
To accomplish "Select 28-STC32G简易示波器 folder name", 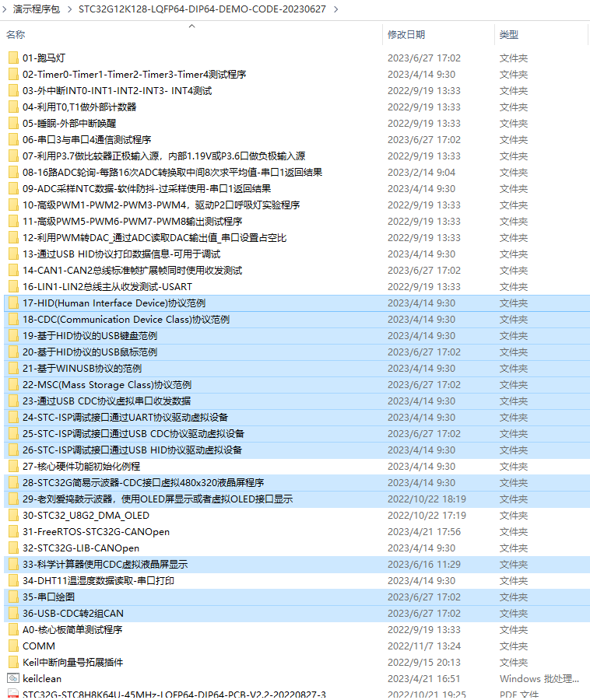I will point(143,482).
